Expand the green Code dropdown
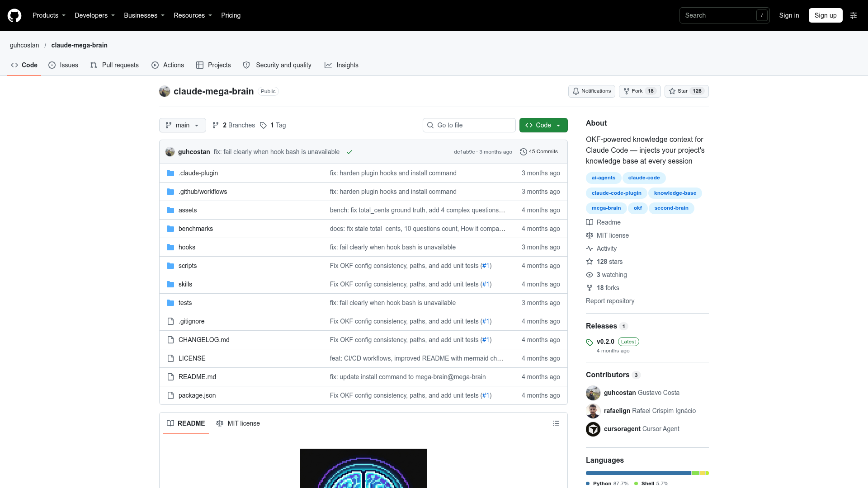Image resolution: width=868 pixels, height=488 pixels. tap(543, 125)
